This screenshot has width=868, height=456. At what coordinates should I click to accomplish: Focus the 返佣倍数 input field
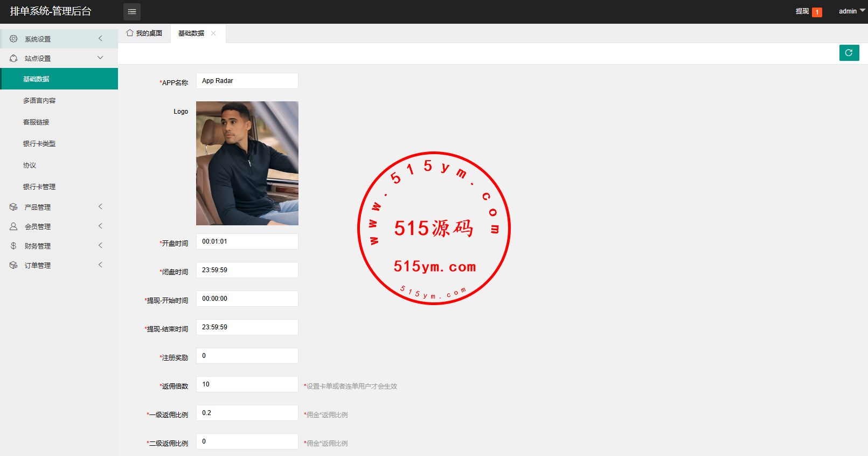[247, 384]
